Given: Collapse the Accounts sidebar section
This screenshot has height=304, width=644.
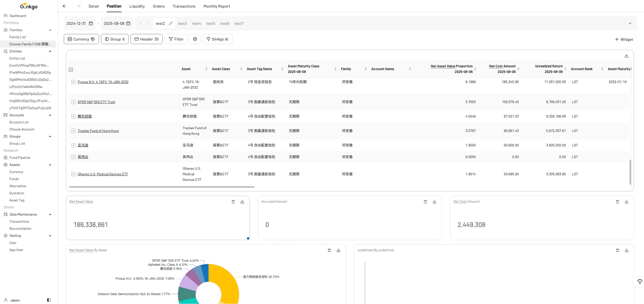Looking at the screenshot, I should click(x=50, y=115).
